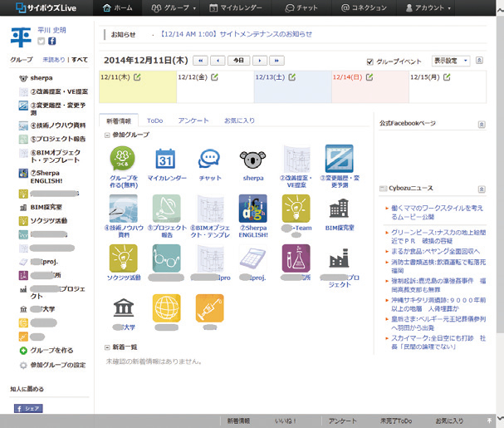
Task: Jump to 今日 in the calendar
Action: tap(238, 61)
